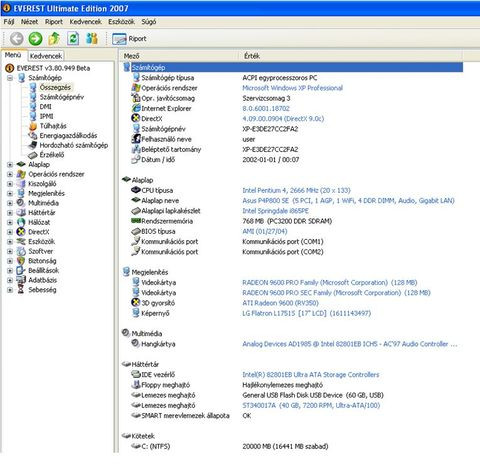Click the CPU típusa chip icon

pyautogui.click(x=136, y=190)
